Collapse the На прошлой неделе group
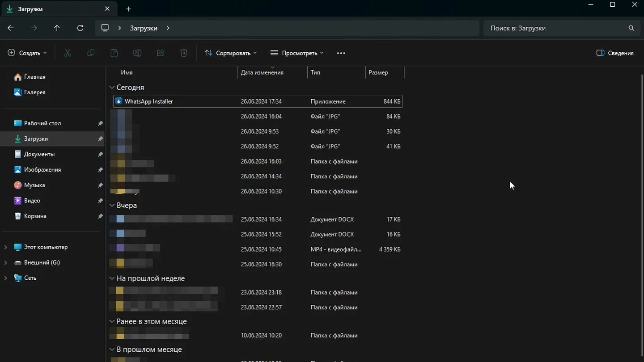 [x=112, y=278]
